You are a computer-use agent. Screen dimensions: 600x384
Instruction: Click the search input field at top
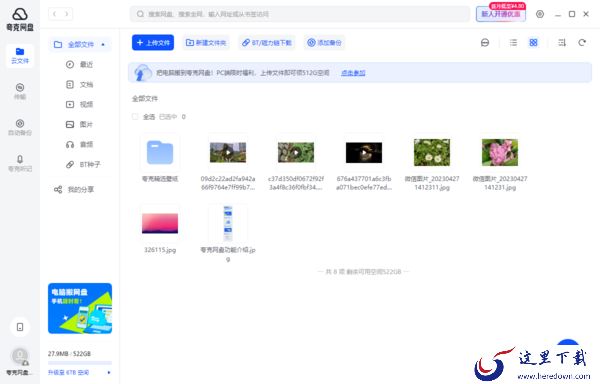(300, 14)
